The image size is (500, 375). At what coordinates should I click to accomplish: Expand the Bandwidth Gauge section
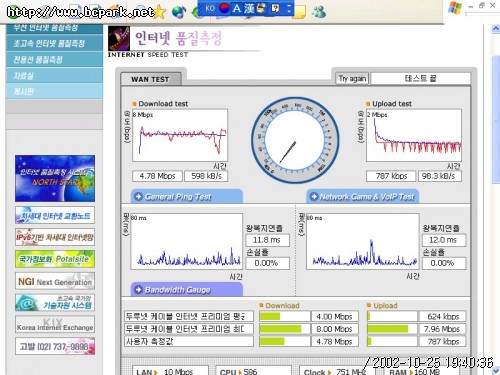click(x=187, y=289)
